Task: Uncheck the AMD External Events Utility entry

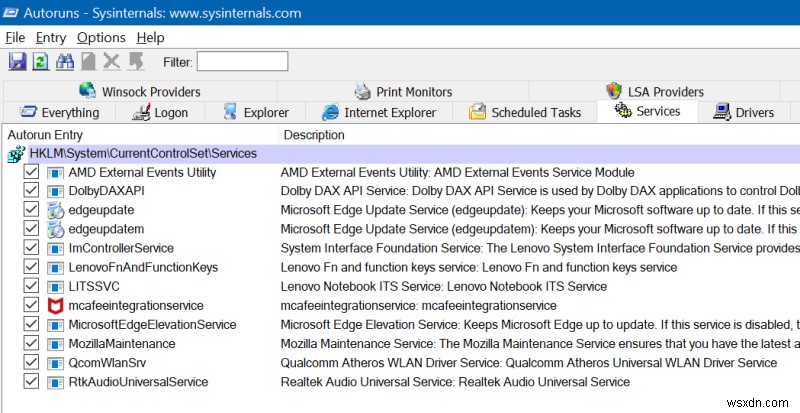Action: [31, 172]
